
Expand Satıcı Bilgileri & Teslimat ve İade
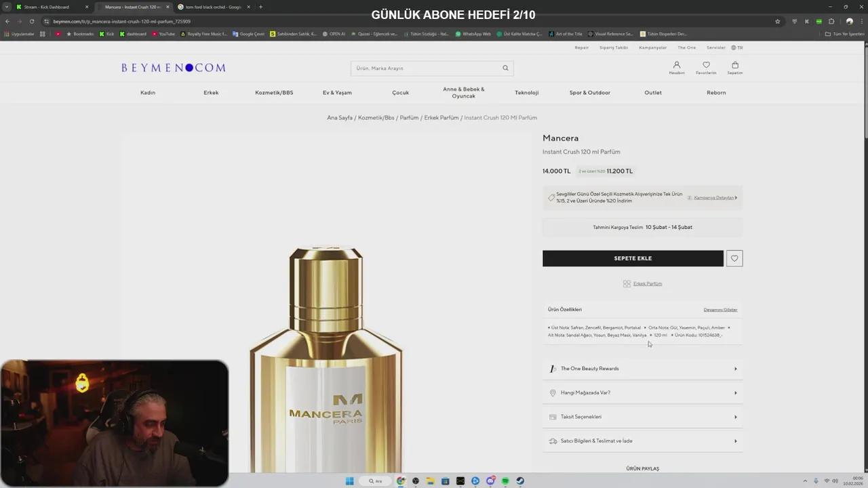coord(642,441)
